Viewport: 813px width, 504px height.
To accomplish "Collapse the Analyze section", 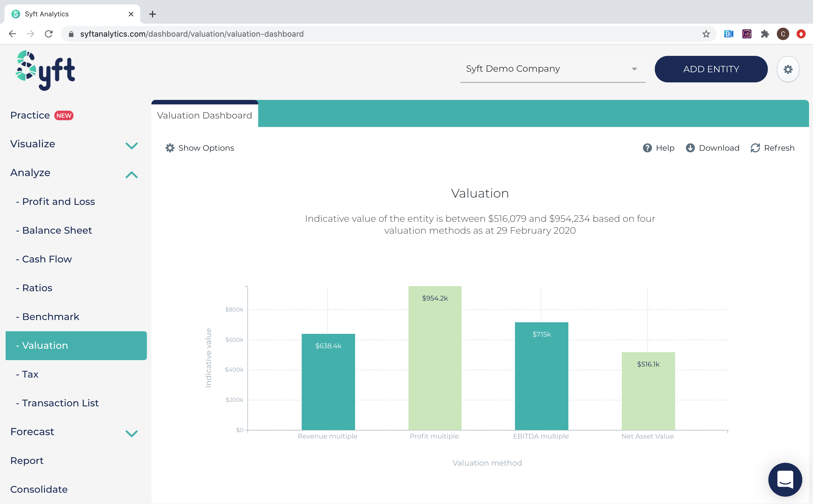I will [x=131, y=175].
